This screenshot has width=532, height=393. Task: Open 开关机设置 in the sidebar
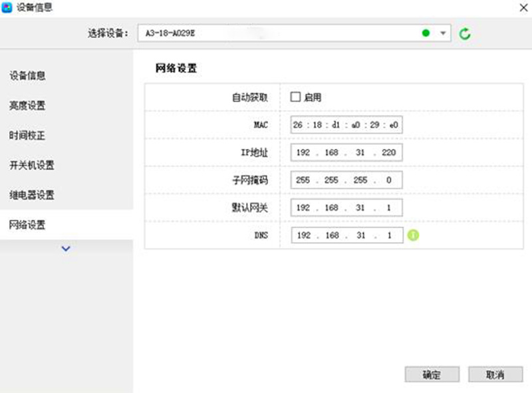click(x=31, y=166)
